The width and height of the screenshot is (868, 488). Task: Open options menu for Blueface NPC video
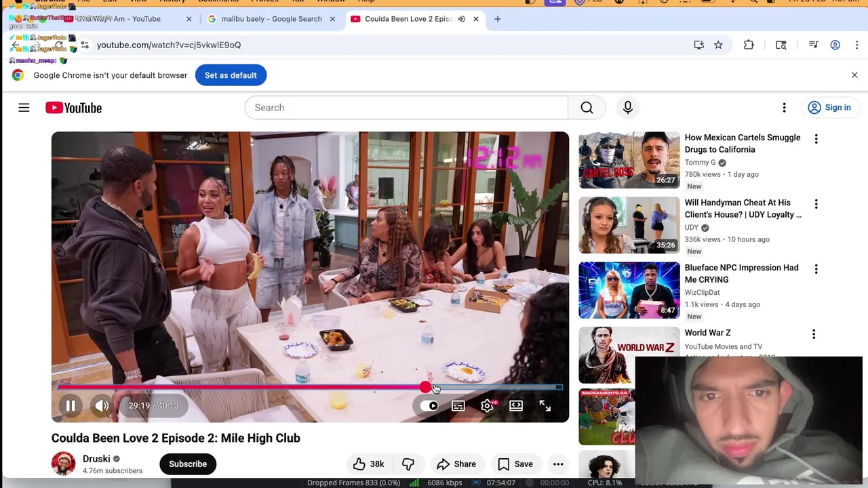[x=816, y=269]
